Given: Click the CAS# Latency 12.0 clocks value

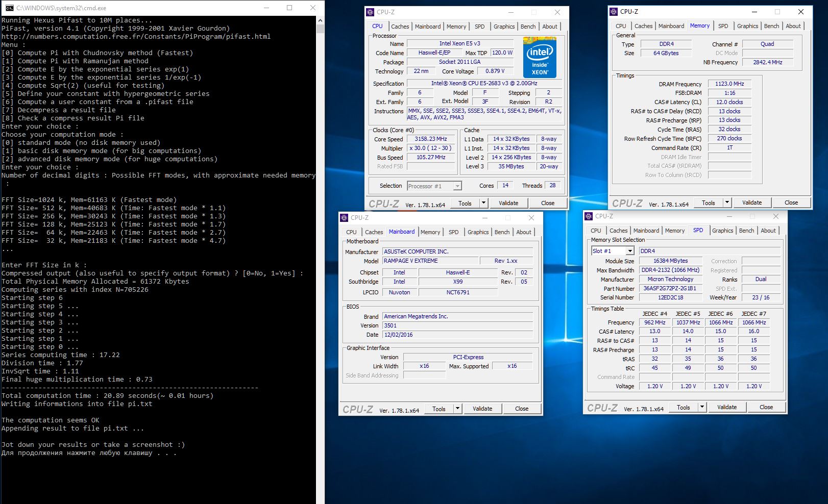Looking at the screenshot, I should [x=729, y=102].
